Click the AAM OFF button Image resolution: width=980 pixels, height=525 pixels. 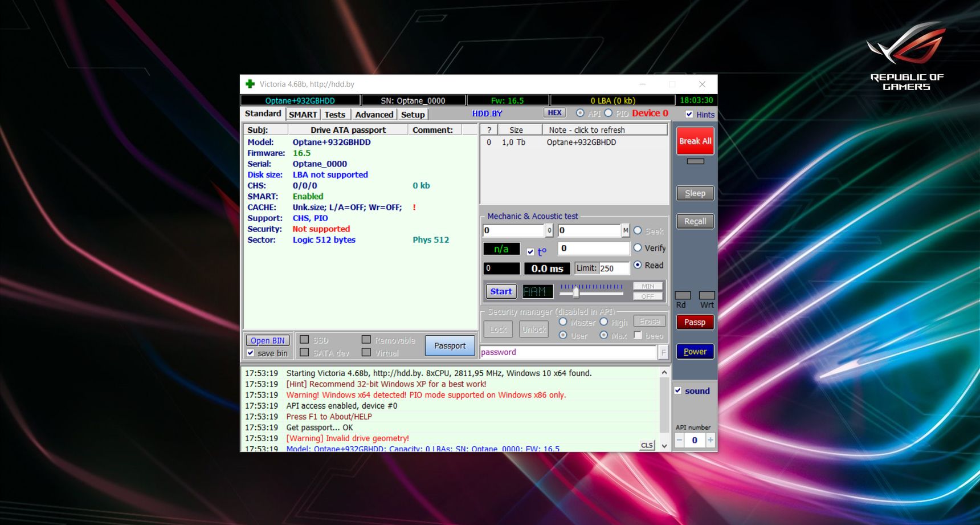pos(648,296)
